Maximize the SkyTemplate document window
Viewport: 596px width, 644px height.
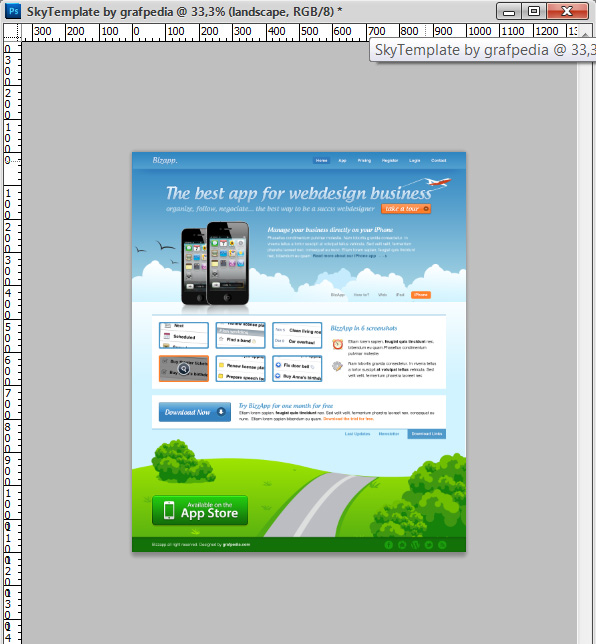(534, 11)
